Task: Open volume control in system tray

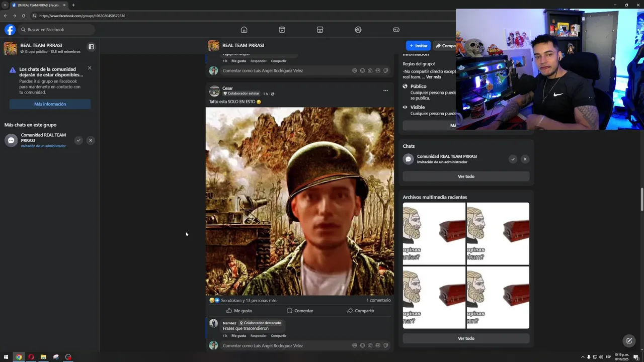Action: (601, 357)
